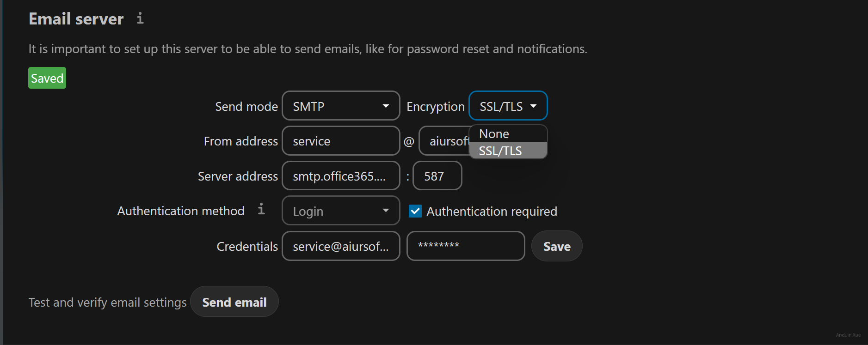
Task: Toggle the Authentication required checkbox
Action: 415,212
